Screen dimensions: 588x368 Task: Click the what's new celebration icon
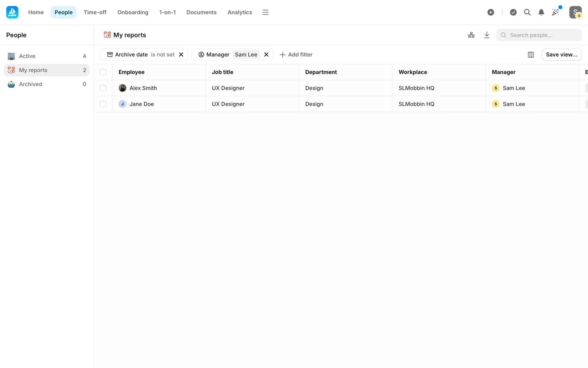[x=555, y=12]
